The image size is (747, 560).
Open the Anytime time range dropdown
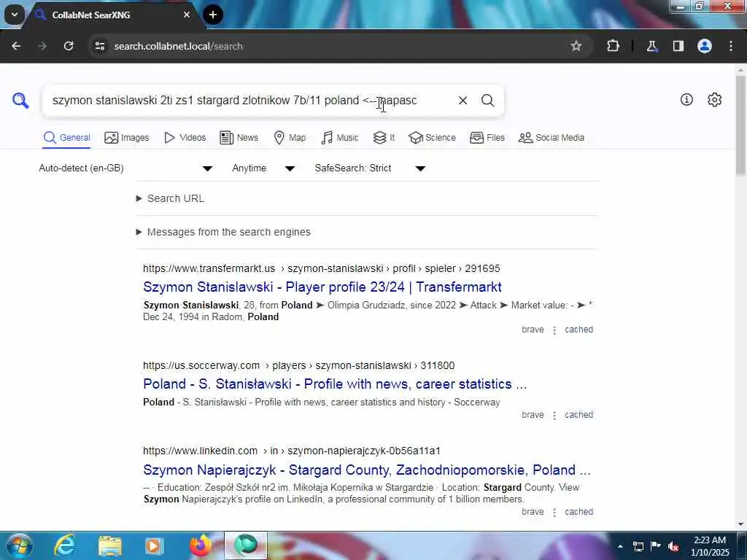(x=263, y=168)
